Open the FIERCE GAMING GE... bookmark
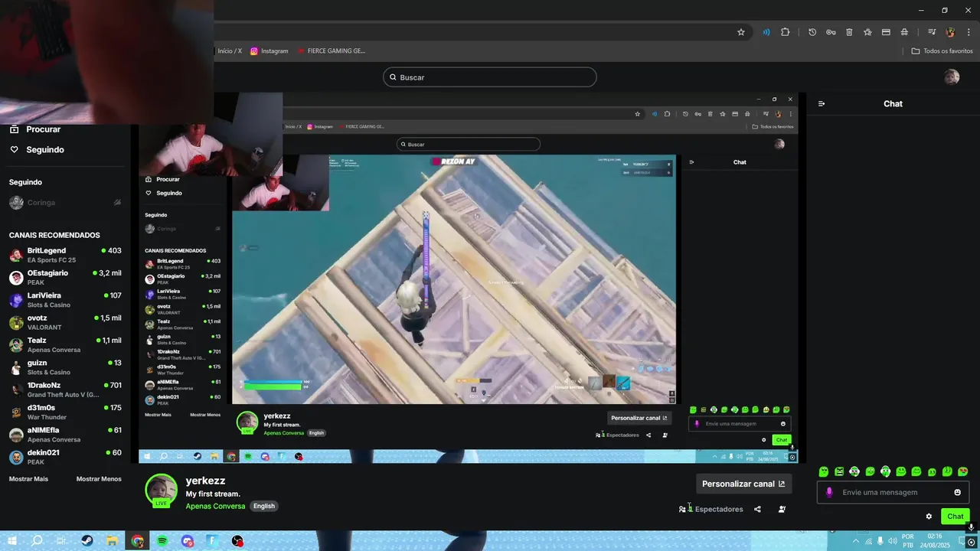The height and width of the screenshot is (551, 980). tap(331, 51)
